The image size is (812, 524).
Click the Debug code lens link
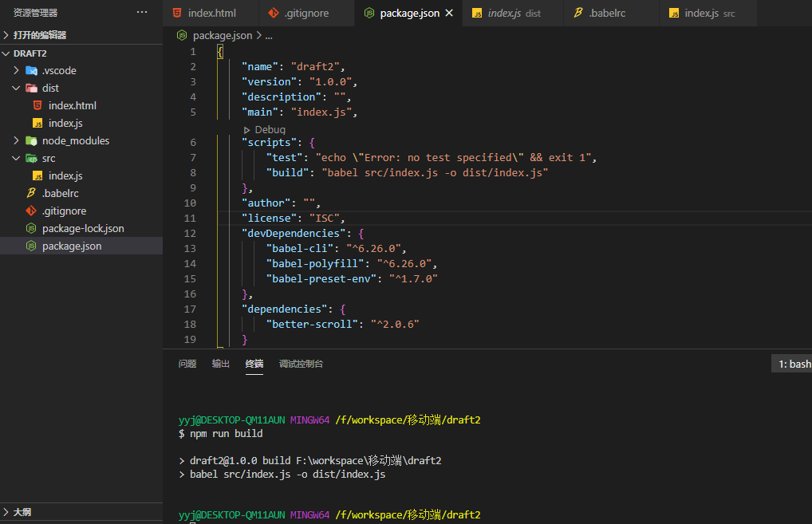pos(270,130)
